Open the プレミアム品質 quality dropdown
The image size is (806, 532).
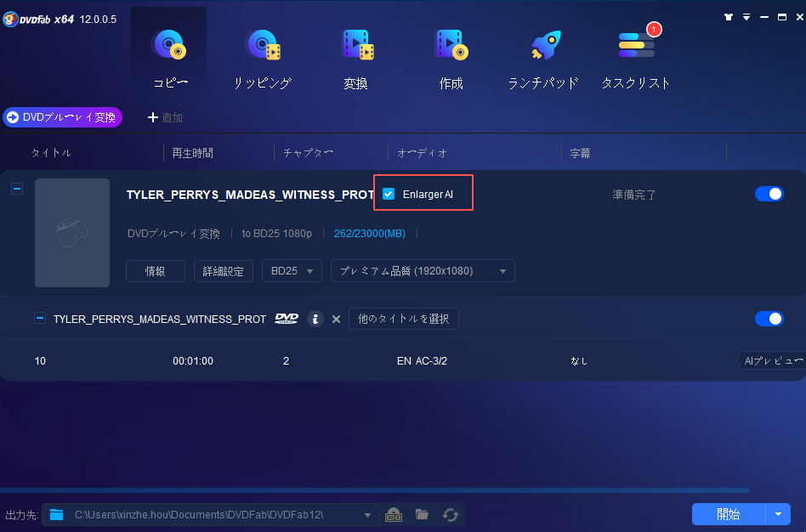(423, 271)
